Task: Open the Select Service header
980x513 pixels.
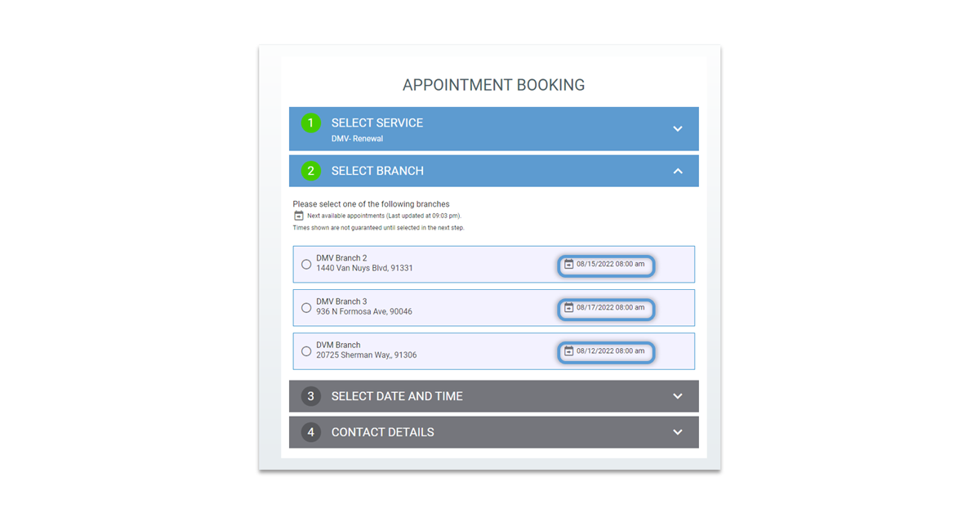Action: click(494, 129)
